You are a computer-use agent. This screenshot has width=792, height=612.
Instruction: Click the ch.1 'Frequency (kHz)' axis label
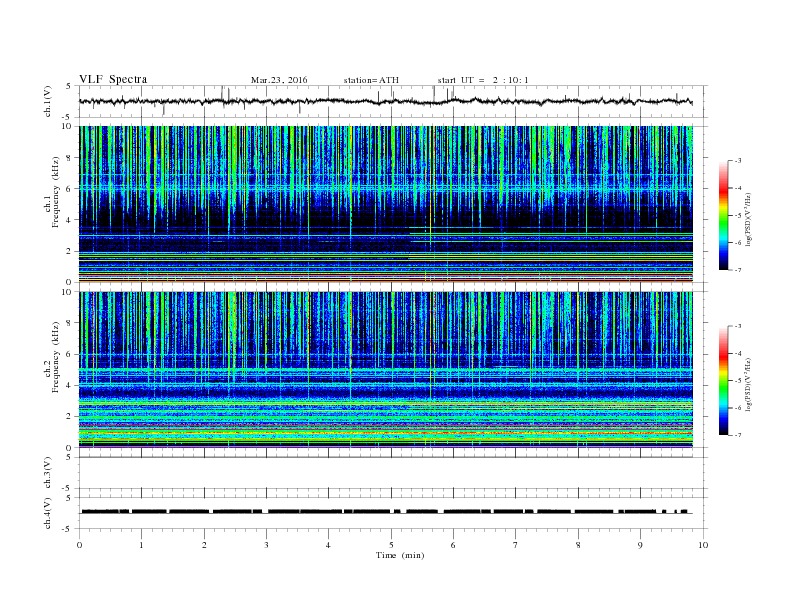tap(56, 192)
